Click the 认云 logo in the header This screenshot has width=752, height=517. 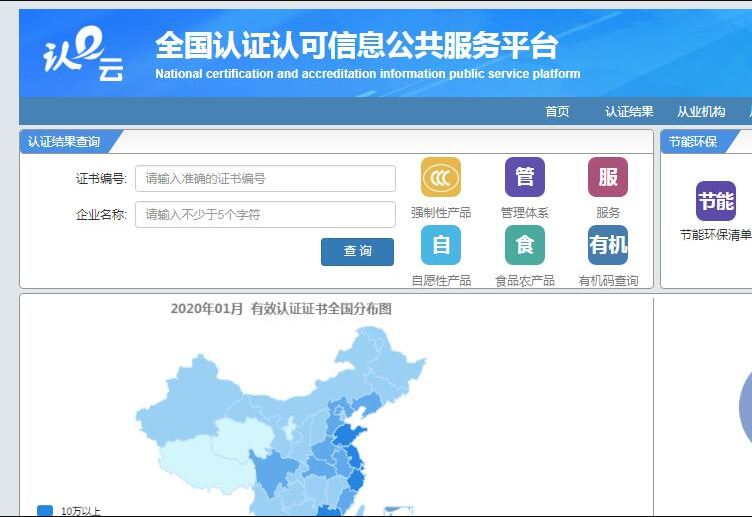(83, 54)
